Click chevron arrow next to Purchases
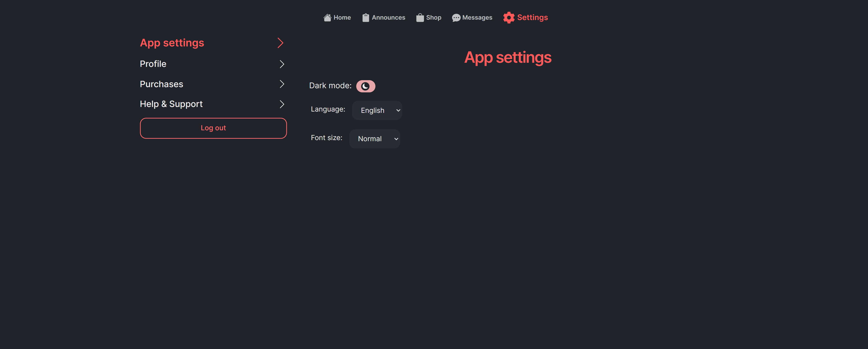The width and height of the screenshot is (868, 349). pyautogui.click(x=282, y=84)
